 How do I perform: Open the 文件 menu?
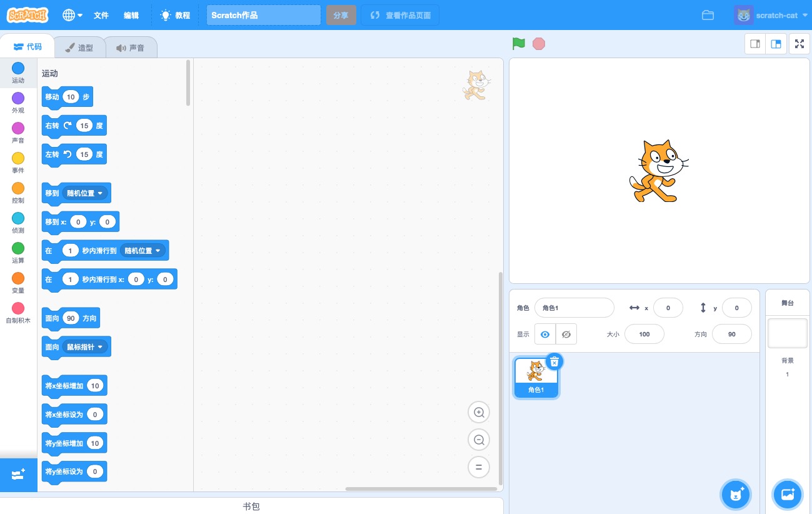point(101,15)
